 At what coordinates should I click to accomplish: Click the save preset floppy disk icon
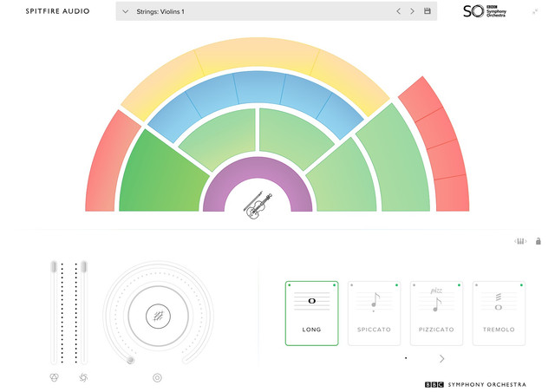[428, 11]
